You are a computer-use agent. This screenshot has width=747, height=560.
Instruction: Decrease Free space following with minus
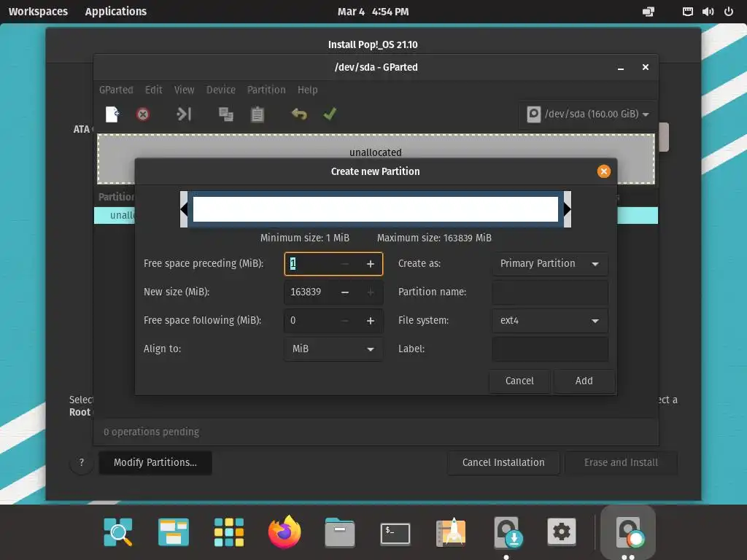[x=345, y=321]
